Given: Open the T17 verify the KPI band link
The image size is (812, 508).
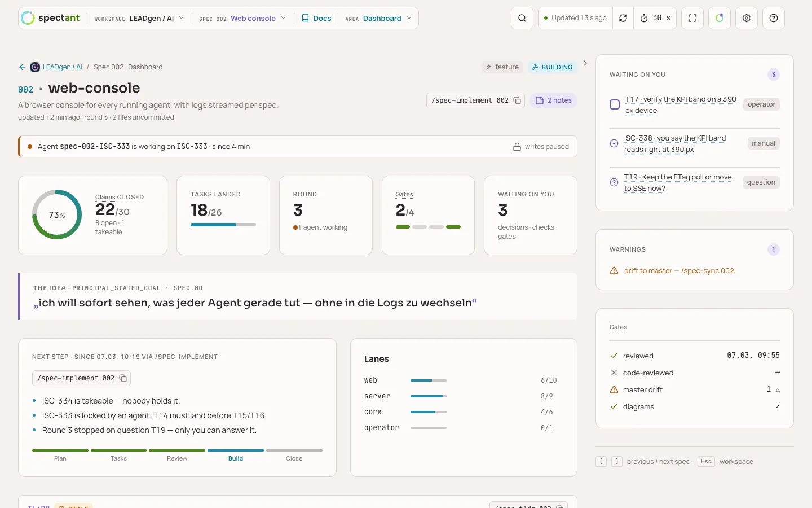Looking at the screenshot, I should (681, 104).
